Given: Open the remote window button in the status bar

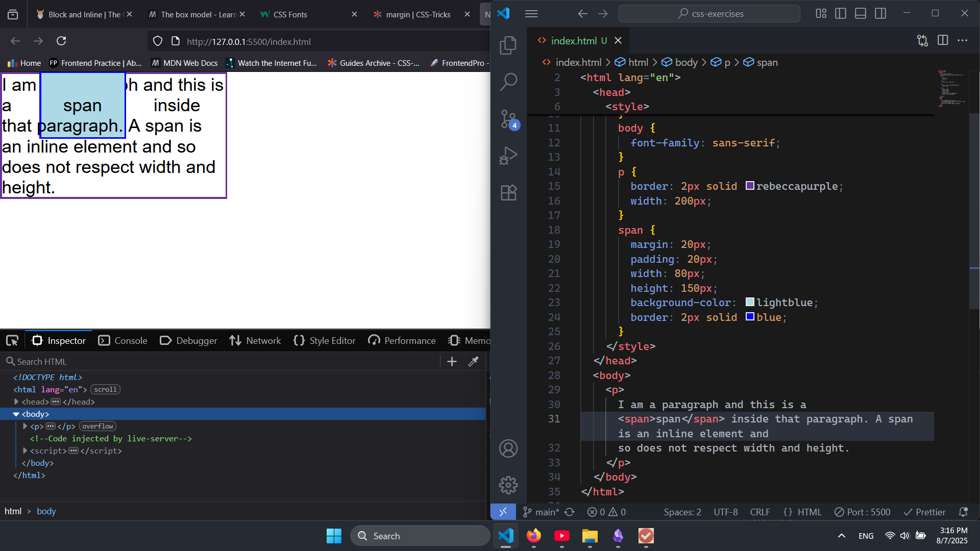Looking at the screenshot, I should click(503, 512).
